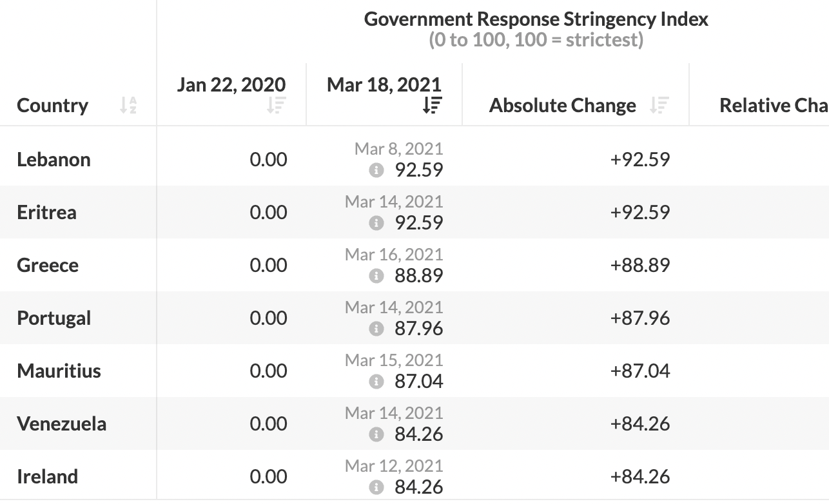Click info icon in Greece row

[x=376, y=276]
